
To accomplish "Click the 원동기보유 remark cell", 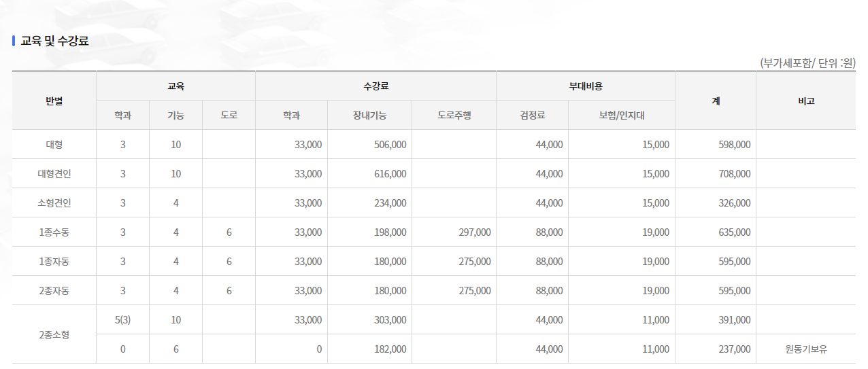I will click(806, 349).
